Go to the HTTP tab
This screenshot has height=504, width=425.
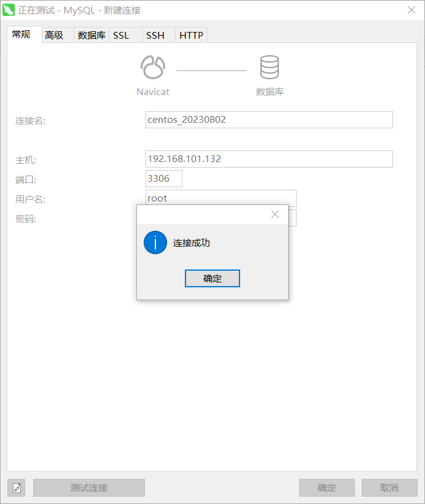coord(191,35)
